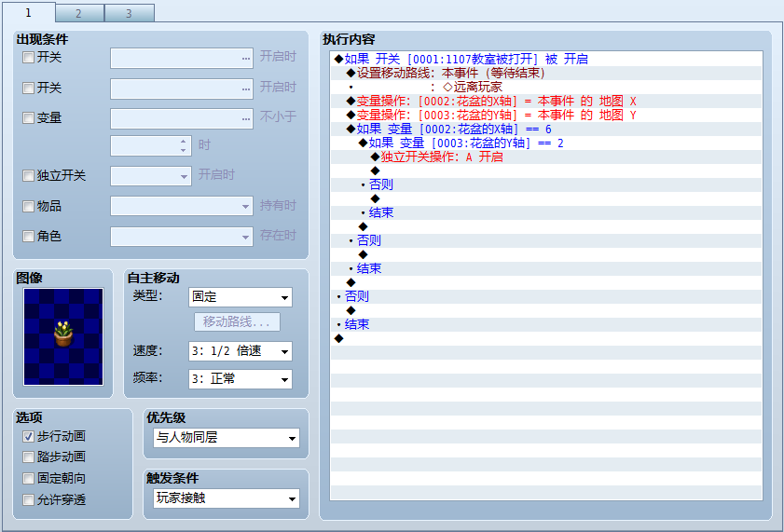Open the 频率 frequency dropdown
784x532 pixels.
241,379
